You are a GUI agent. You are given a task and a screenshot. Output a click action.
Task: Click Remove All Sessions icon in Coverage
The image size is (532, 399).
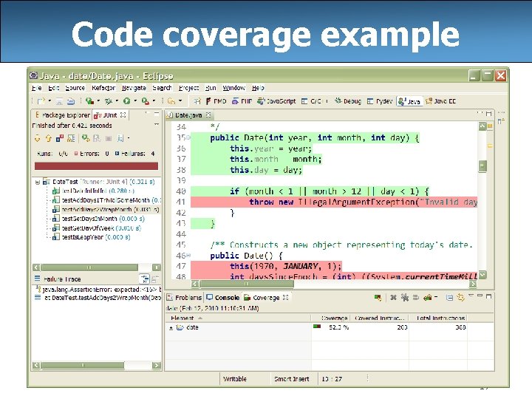click(x=404, y=298)
